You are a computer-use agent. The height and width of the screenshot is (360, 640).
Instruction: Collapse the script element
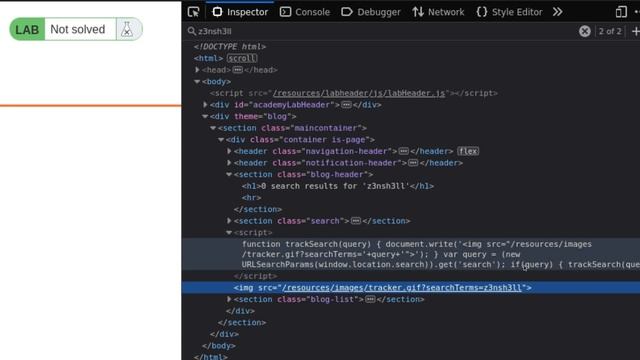[x=229, y=233]
